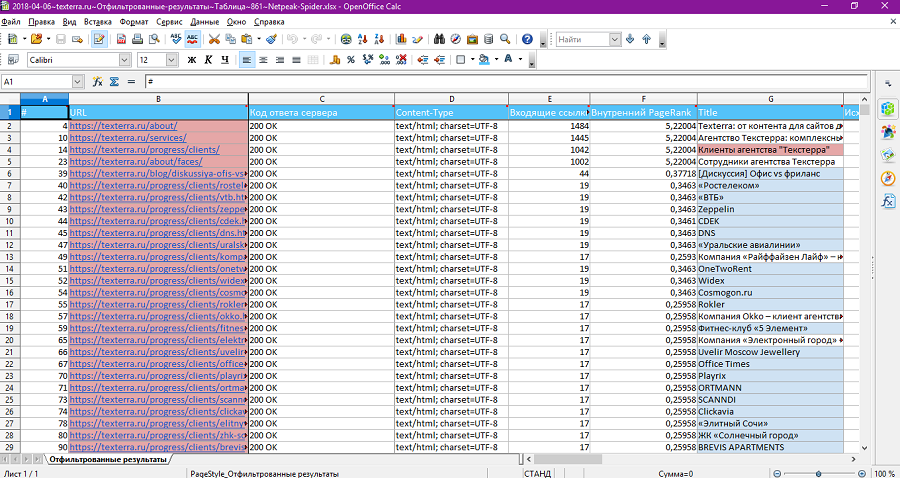Open the Calibri font name dropdown

125,59
